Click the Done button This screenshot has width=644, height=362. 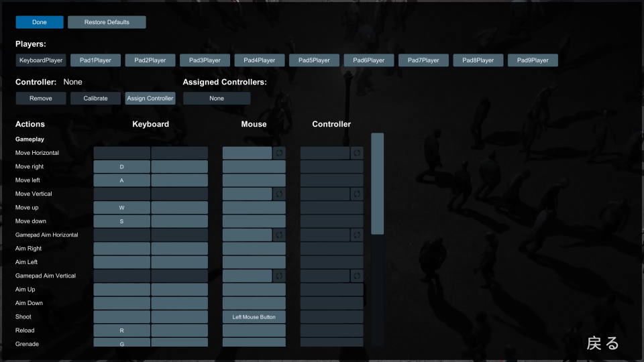40,22
